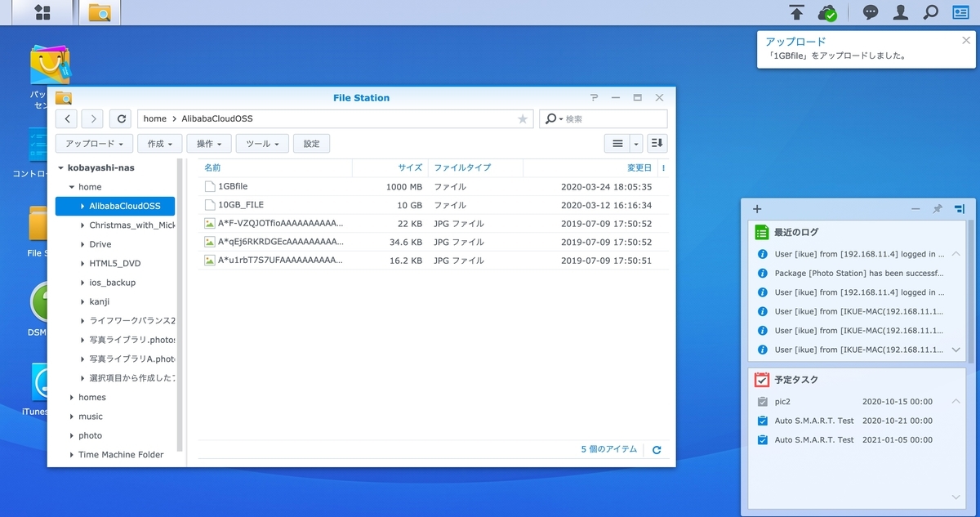Image resolution: width=980 pixels, height=517 pixels.
Task: Collapse the home folder tree node
Action: (x=72, y=187)
